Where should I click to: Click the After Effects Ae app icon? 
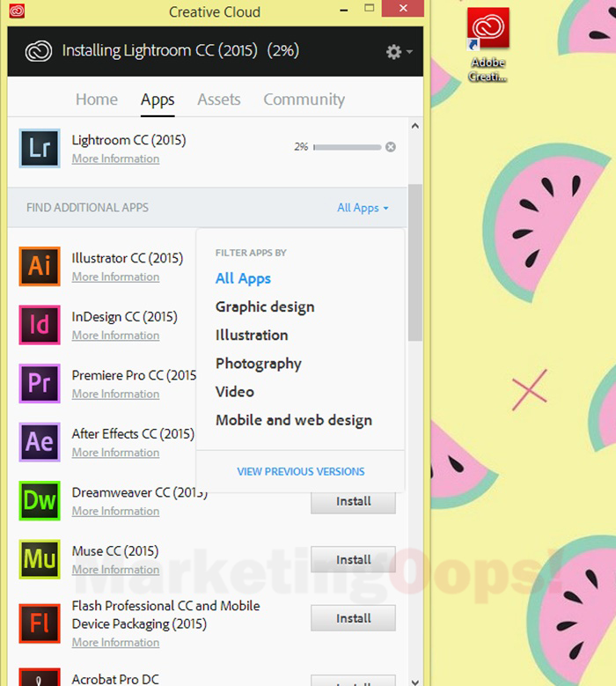coord(40,442)
